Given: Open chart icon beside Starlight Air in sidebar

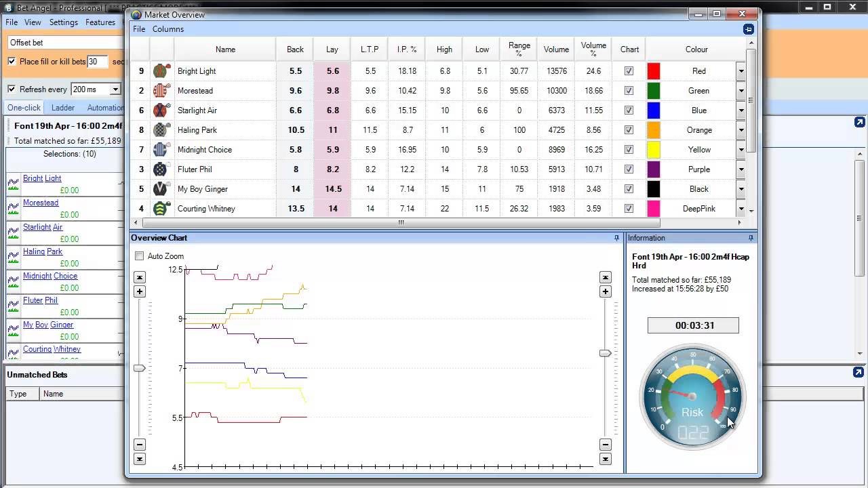Looking at the screenshot, I should pos(13,232).
